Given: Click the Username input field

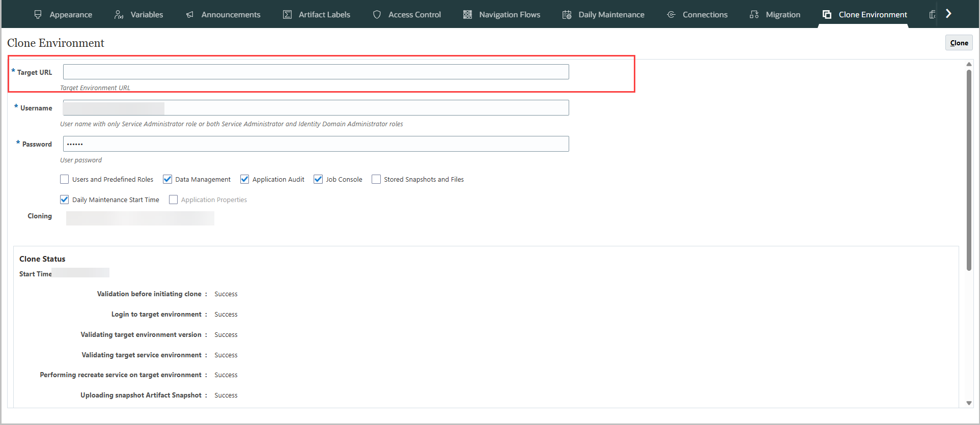Looking at the screenshot, I should [316, 108].
